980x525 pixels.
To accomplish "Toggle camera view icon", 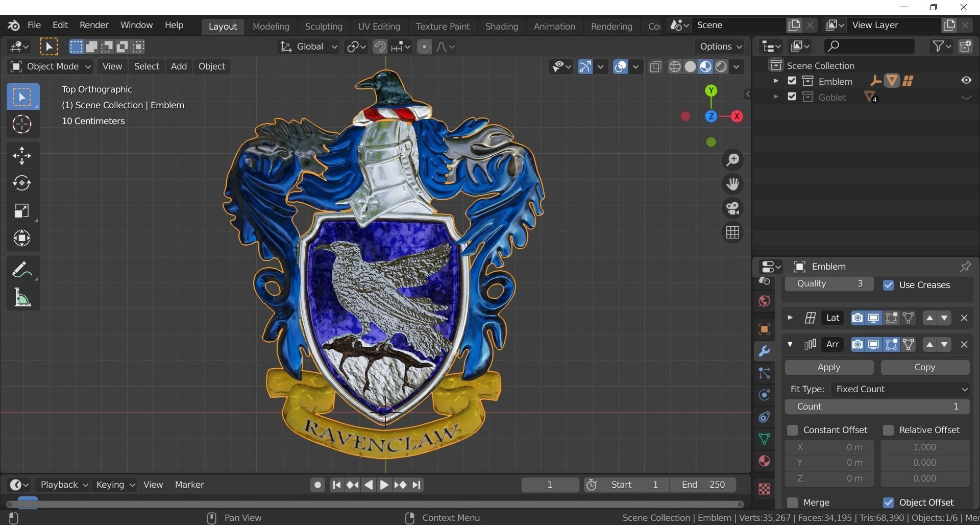I will [733, 208].
